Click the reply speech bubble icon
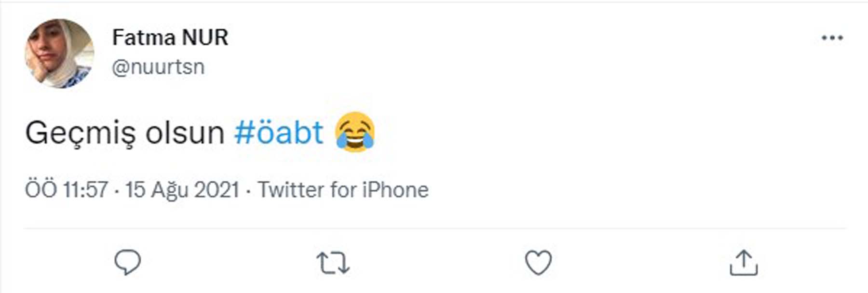Viewport: 868px width, 293px height. (x=127, y=262)
